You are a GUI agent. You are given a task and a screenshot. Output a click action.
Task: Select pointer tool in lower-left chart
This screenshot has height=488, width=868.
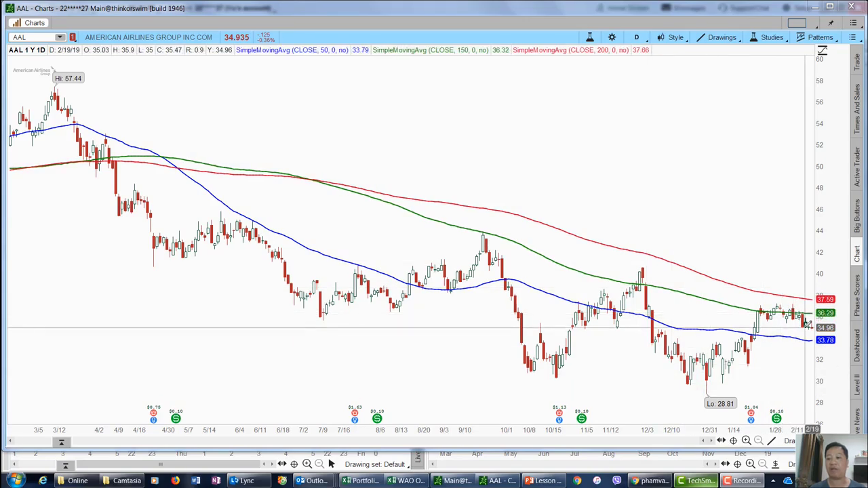[x=331, y=464]
